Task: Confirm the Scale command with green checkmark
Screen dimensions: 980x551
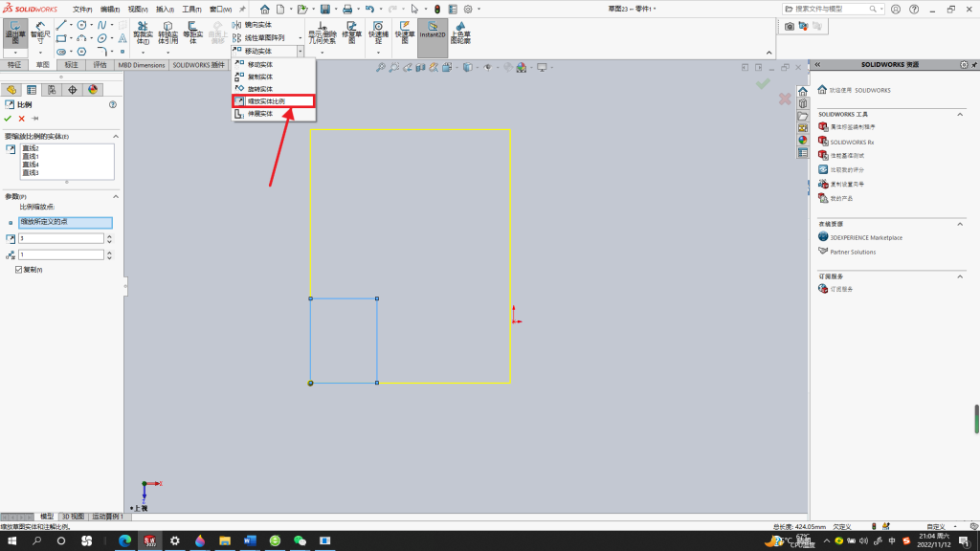Action: coord(8,119)
